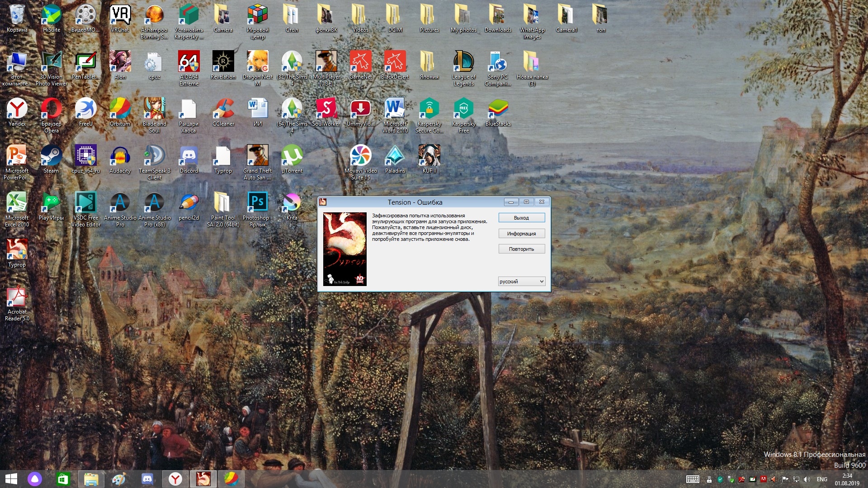
Task: Open the µTorrent desktop icon
Action: (292, 160)
